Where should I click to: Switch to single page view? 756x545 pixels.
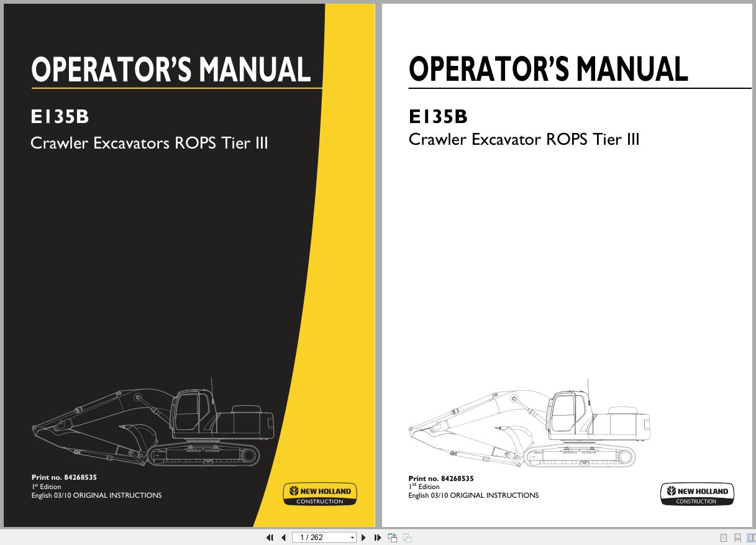[723, 538]
